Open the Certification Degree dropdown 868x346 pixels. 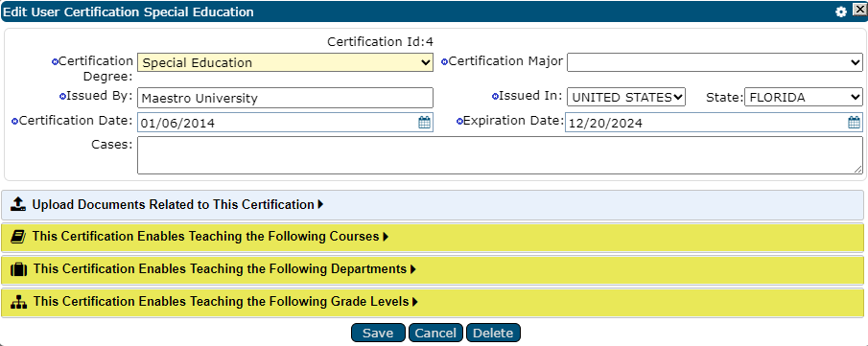coord(285,62)
